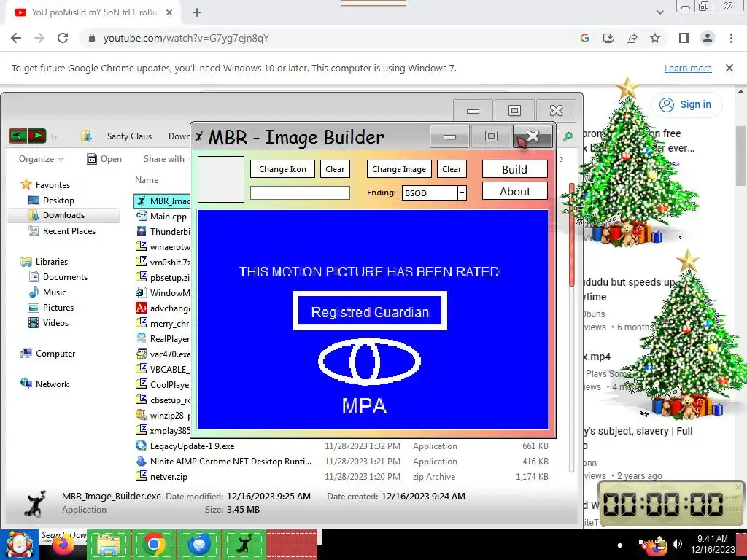
Task: Open the Pictures library
Action: pyautogui.click(x=58, y=308)
